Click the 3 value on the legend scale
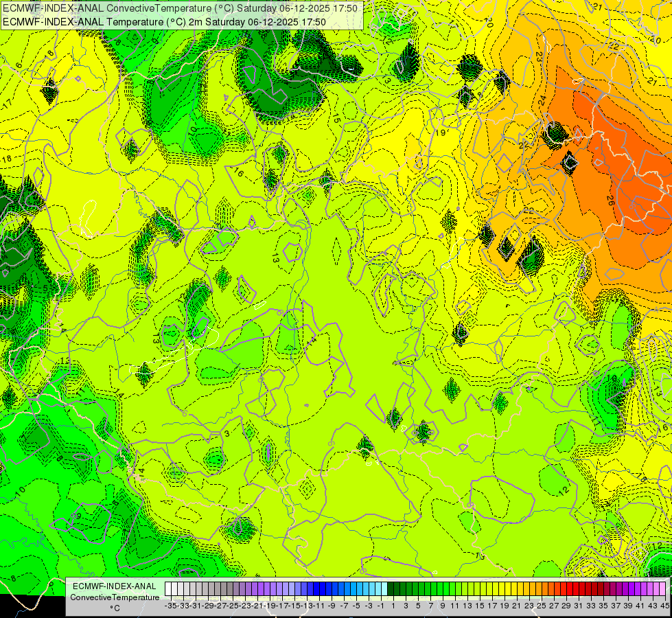The width and height of the screenshot is (672, 618). [406, 606]
